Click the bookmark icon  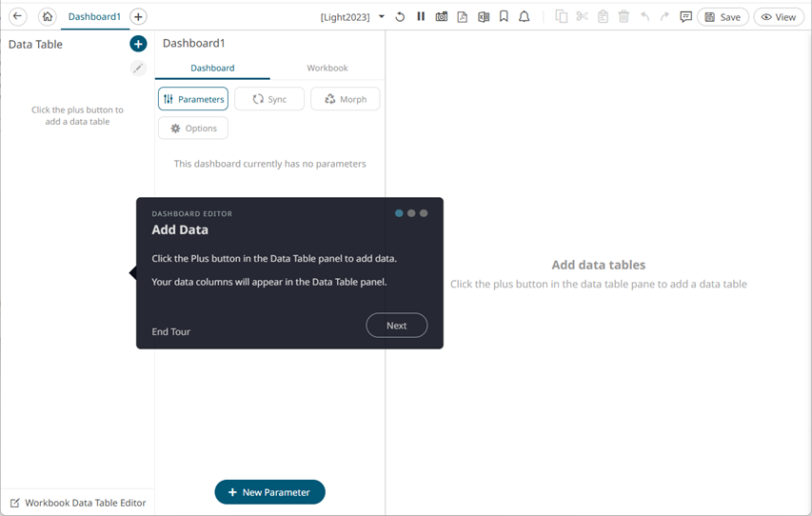tap(504, 16)
